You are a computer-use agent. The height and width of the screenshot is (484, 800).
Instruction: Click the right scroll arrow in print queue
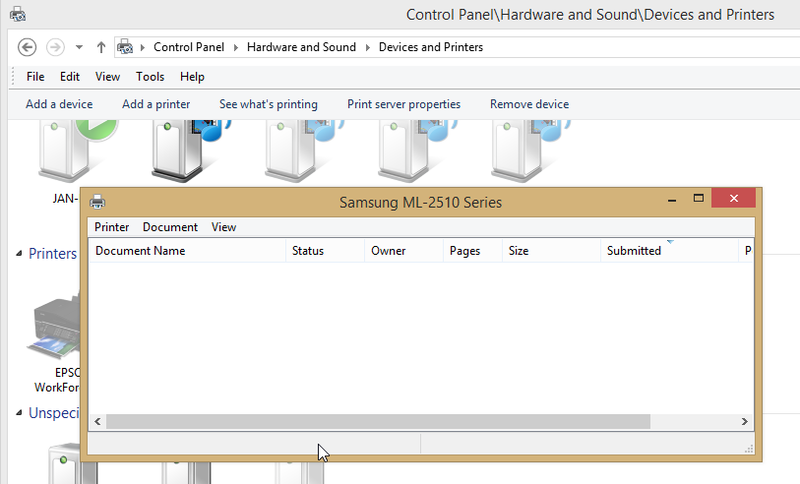[744, 422]
